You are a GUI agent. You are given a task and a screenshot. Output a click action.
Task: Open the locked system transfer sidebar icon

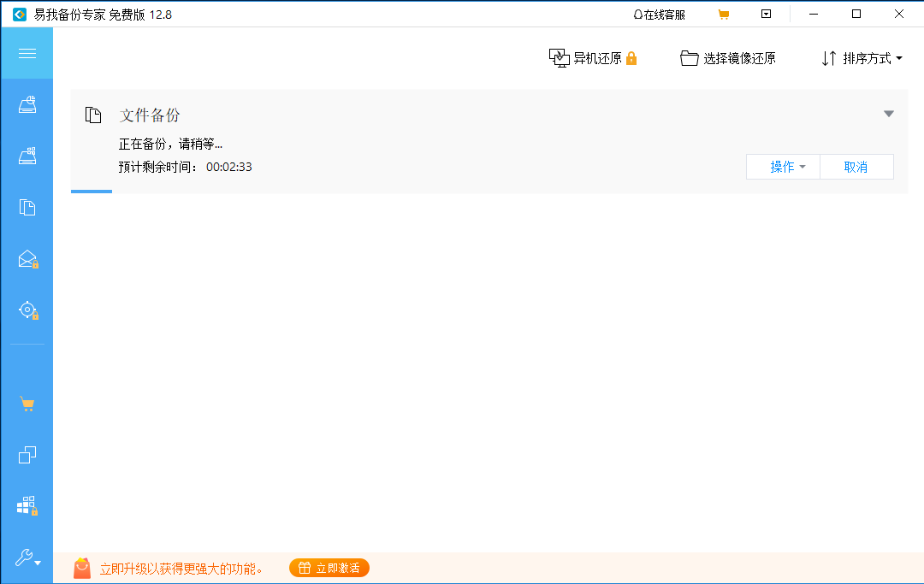(27, 505)
